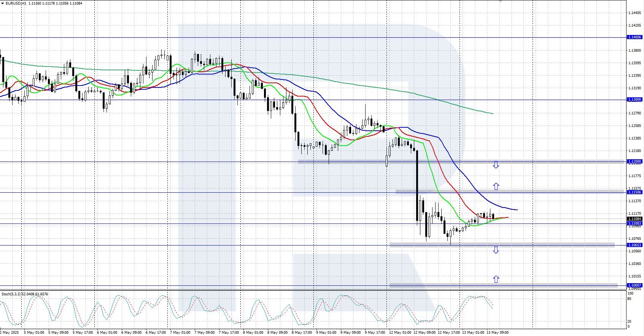
Task: Click the 5 May 01:00 time label
Action: click(34, 333)
